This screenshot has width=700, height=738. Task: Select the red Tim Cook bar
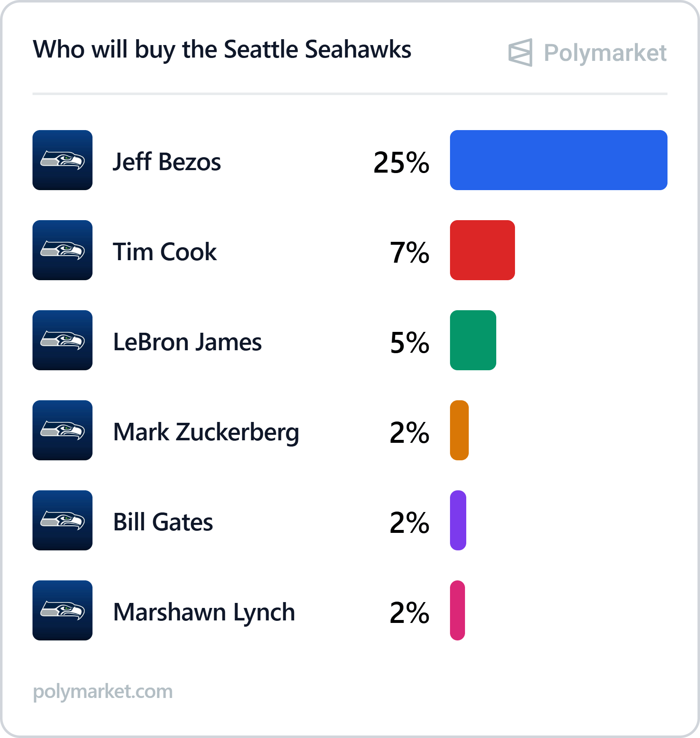(x=482, y=250)
